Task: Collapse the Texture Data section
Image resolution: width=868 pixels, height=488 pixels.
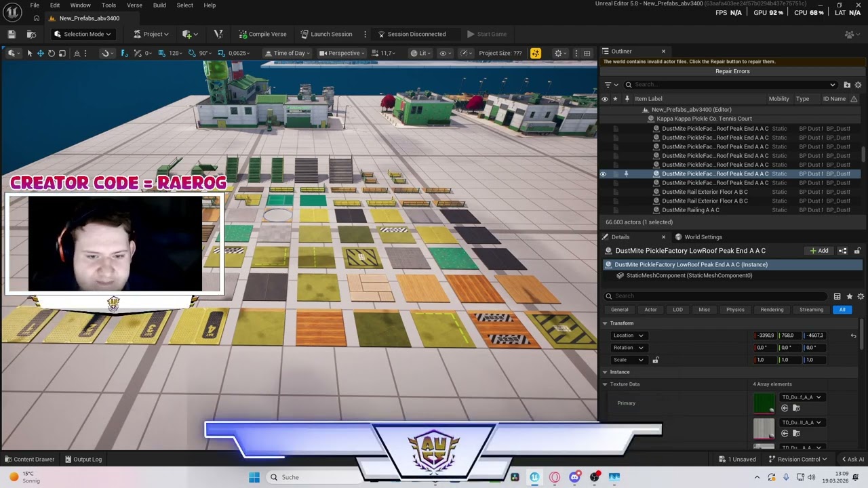Action: coord(606,384)
